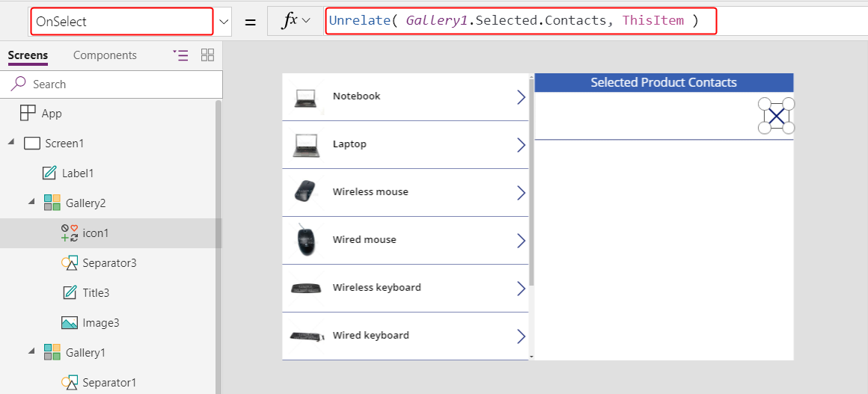Click the Title3 pencil icon
868x394 pixels.
click(70, 293)
